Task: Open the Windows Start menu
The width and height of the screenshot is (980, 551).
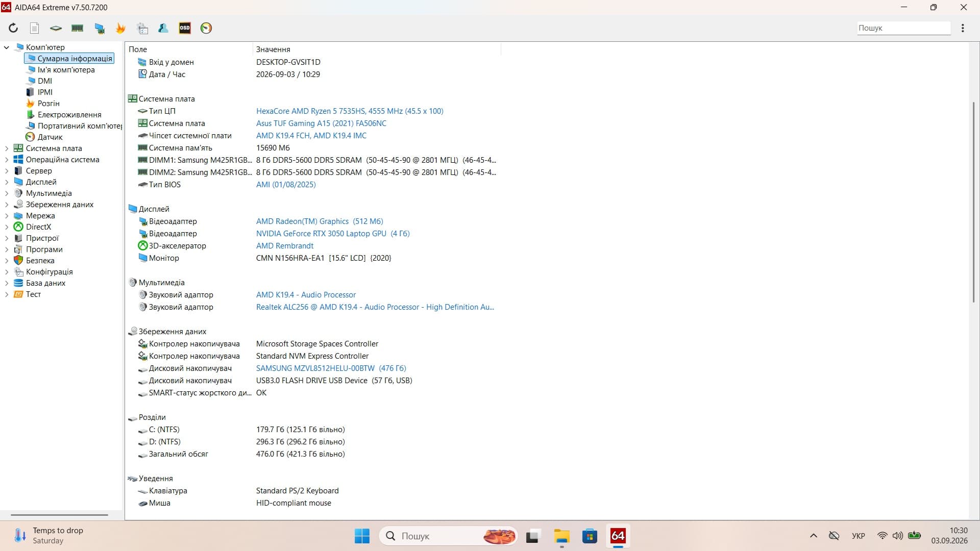Action: (362, 536)
